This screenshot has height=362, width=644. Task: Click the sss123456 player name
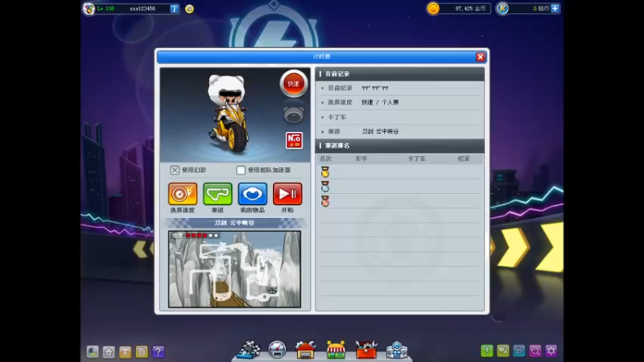tap(142, 9)
